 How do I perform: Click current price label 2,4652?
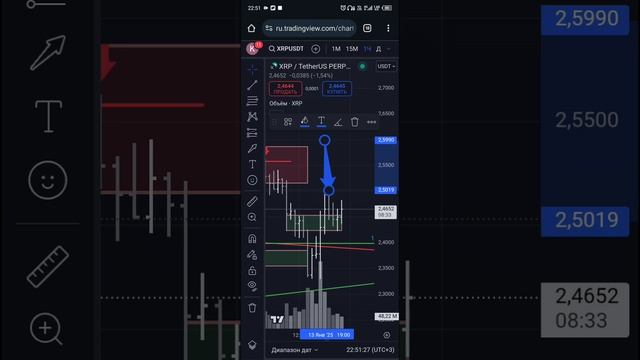tap(386, 212)
